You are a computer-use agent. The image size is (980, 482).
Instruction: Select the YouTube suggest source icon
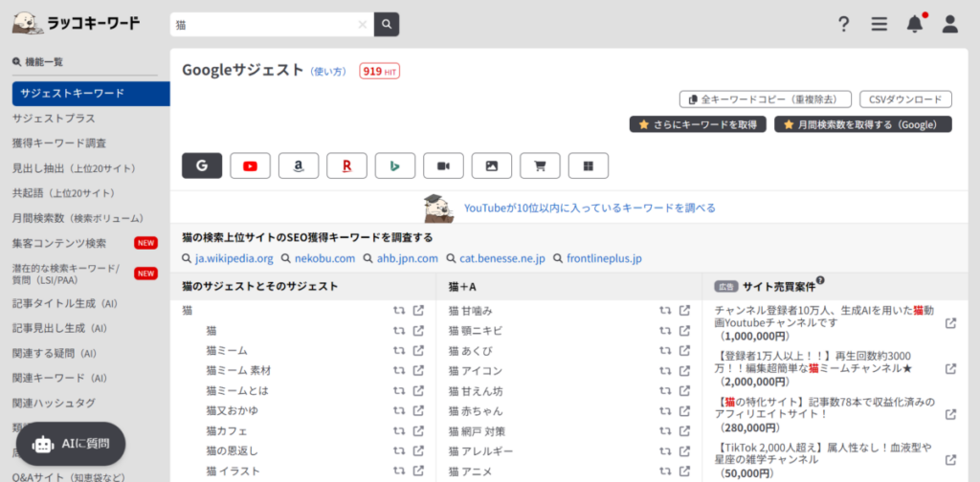(x=250, y=165)
